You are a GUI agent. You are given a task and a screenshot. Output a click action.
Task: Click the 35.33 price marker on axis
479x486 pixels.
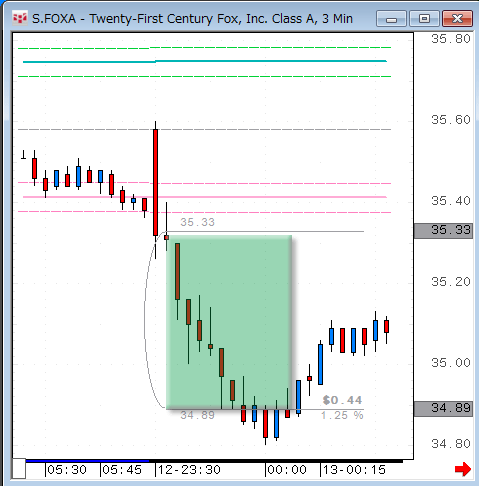coord(443,230)
